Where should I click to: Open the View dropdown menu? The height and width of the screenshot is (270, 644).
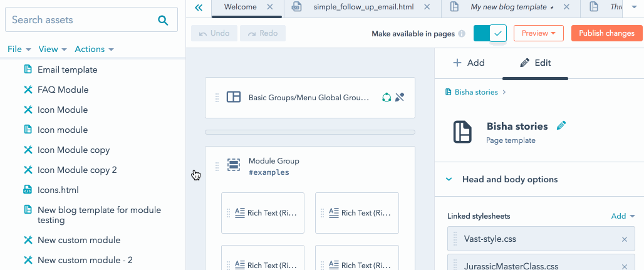coord(53,49)
